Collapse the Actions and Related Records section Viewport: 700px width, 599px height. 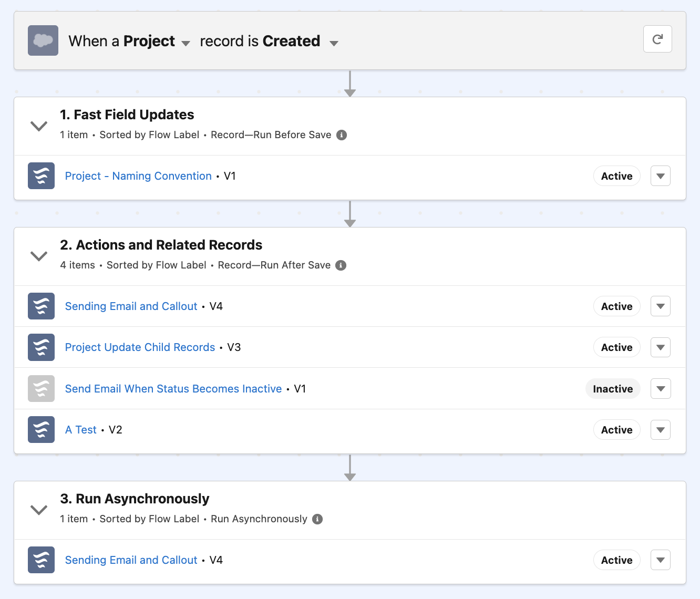(39, 256)
